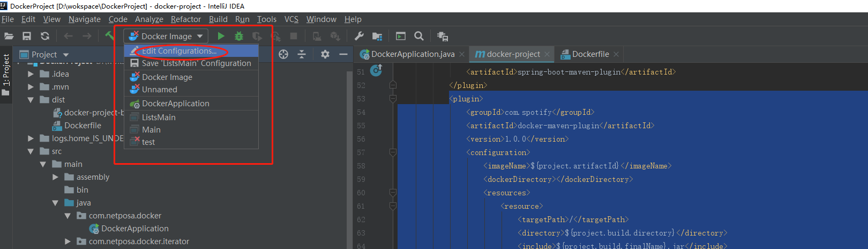Select Edit Configurations... menu entry
This screenshot has height=249, width=868.
coord(191,51)
